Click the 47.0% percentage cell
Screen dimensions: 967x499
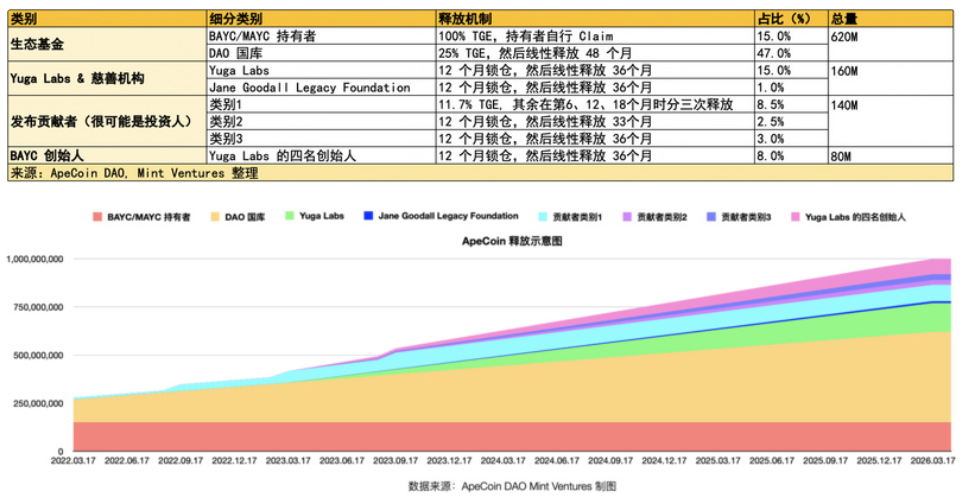coord(791,53)
